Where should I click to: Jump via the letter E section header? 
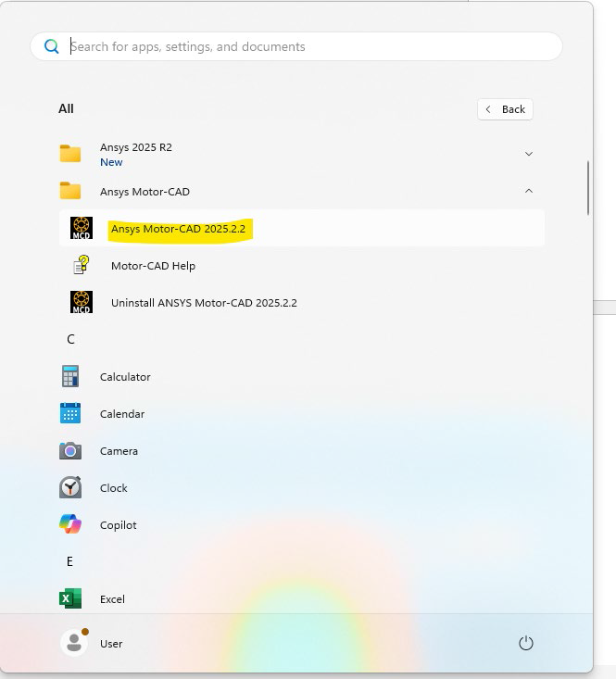tap(69, 562)
